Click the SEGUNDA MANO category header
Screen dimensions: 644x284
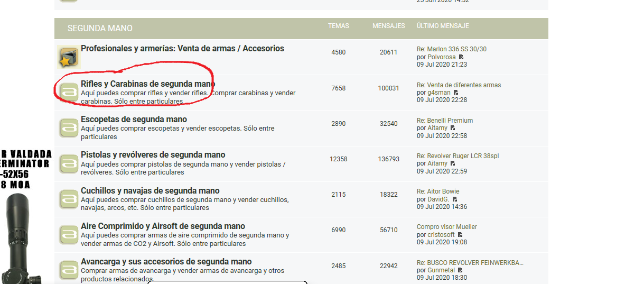pos(100,28)
